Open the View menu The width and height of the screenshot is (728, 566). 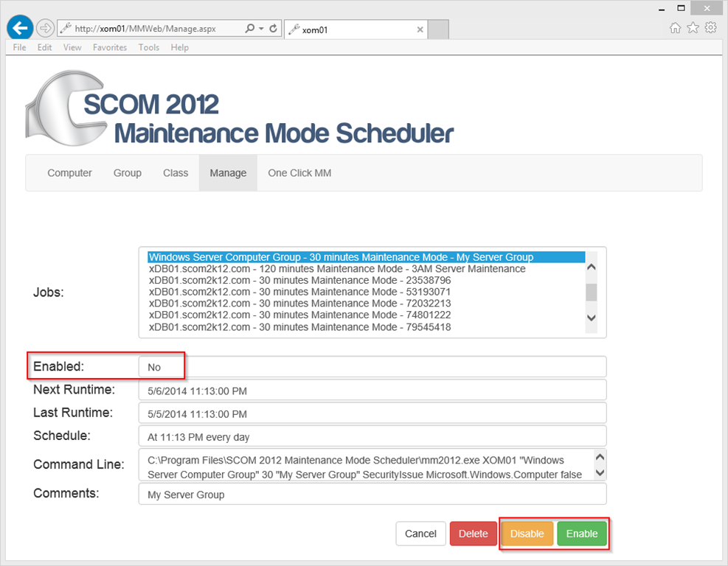click(x=72, y=47)
